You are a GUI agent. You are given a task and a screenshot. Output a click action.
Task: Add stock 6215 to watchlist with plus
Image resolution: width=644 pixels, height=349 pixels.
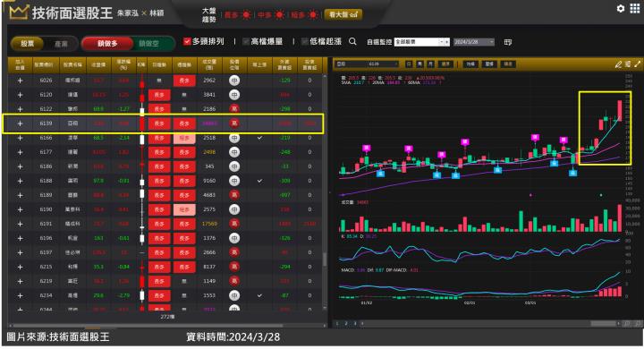pos(20,268)
